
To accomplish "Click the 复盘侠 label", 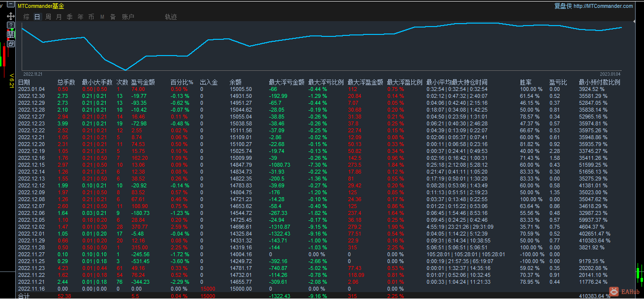I will click(563, 6).
